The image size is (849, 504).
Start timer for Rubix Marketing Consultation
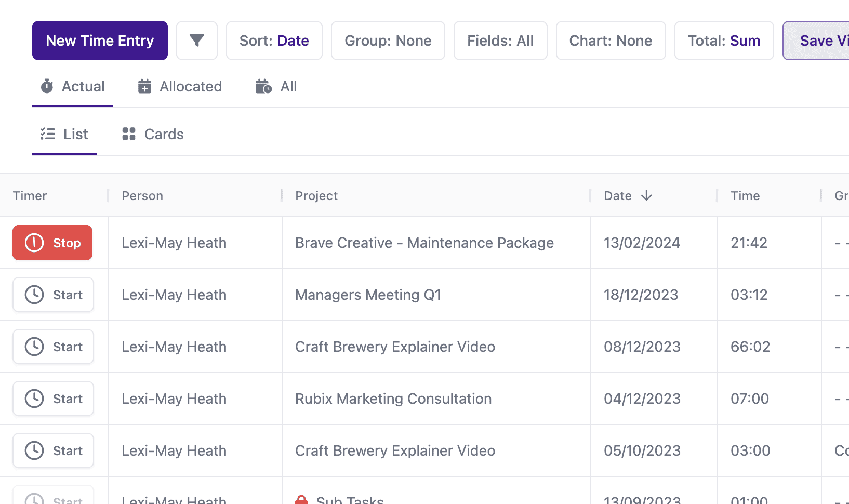click(53, 399)
